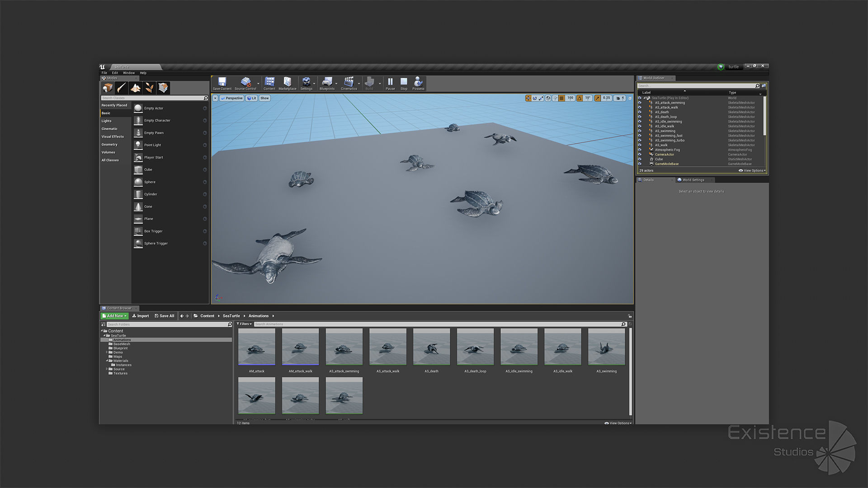
Task: Click the Save Current toolbar icon
Action: 222,82
